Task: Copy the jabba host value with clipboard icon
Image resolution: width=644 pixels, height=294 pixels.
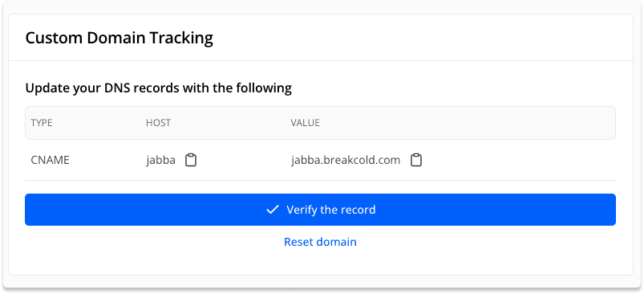Action: [x=191, y=160]
